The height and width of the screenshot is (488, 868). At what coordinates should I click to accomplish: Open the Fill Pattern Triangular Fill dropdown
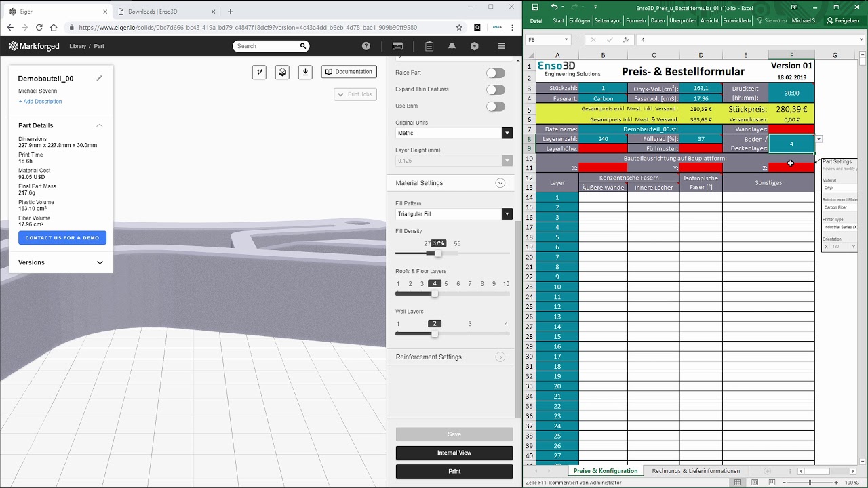(x=454, y=214)
